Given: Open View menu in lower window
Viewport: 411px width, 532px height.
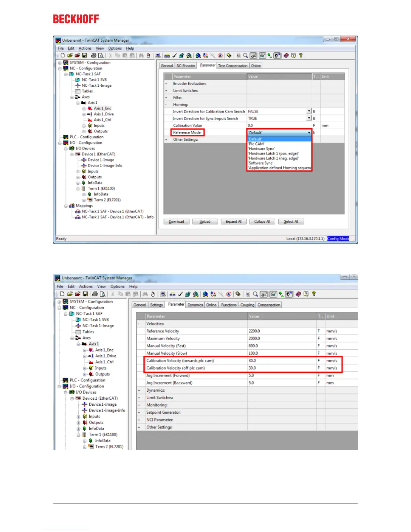Looking at the screenshot, I should pos(101,286).
